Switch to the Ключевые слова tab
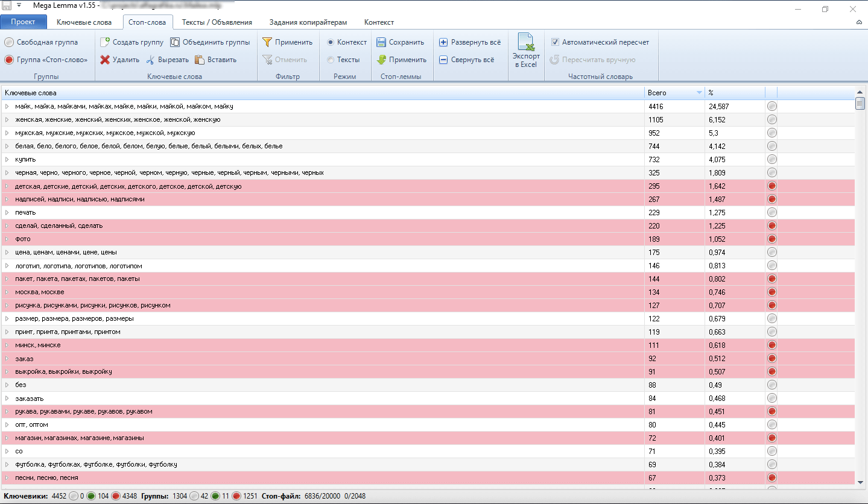Viewport: 868px width, 504px height. (x=84, y=22)
